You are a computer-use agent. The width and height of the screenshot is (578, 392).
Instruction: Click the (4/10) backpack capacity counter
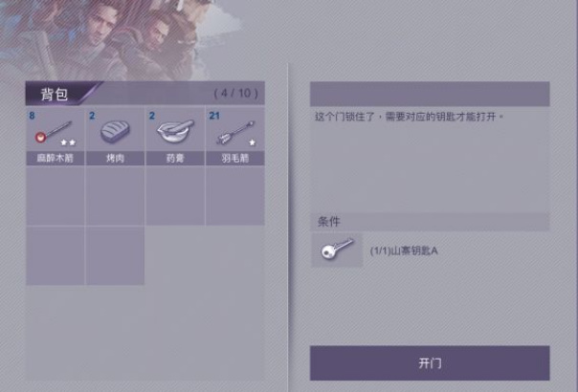[x=236, y=93]
